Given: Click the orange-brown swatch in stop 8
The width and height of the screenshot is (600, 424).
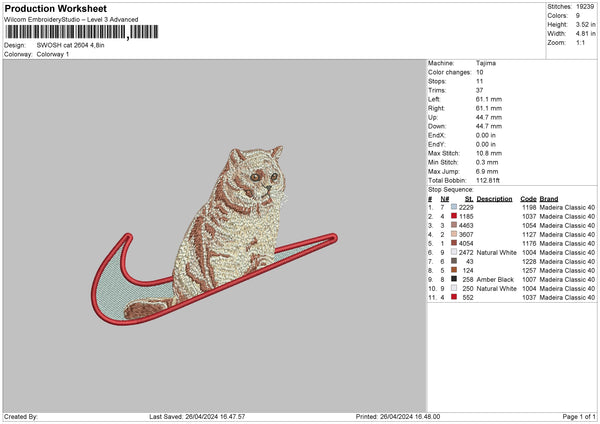Looking at the screenshot, I should pos(454,270).
